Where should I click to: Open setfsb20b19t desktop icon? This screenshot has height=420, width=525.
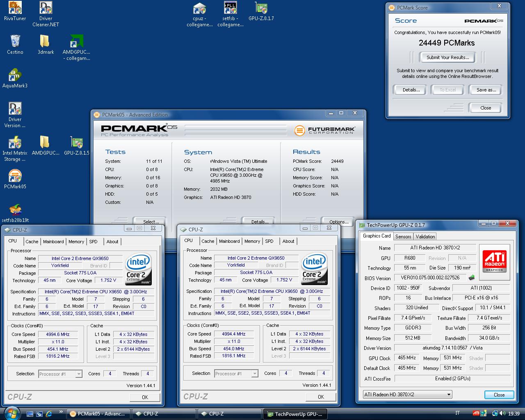pos(15,210)
